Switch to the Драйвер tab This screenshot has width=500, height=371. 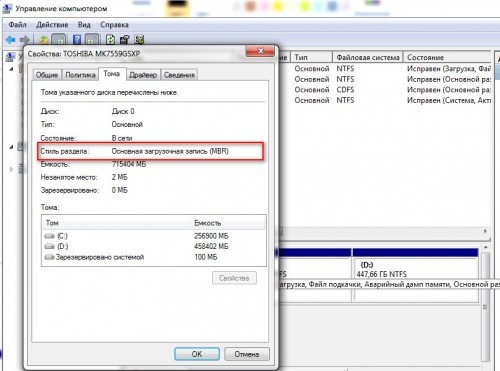coord(143,75)
